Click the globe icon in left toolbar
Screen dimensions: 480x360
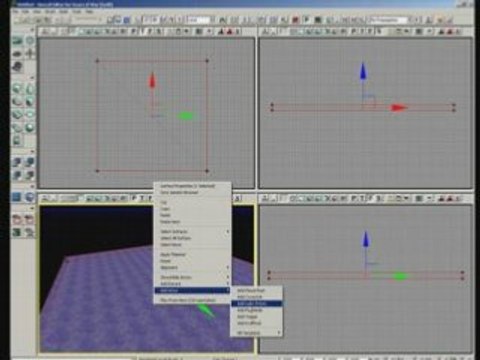pyautogui.click(x=30, y=197)
